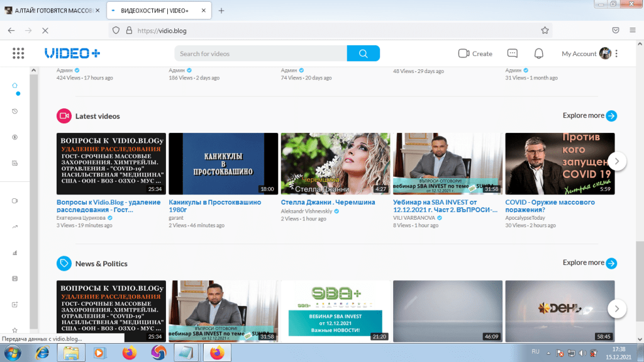Click the blue search magnifier button
Image resolution: width=644 pixels, height=362 pixels.
(x=363, y=54)
